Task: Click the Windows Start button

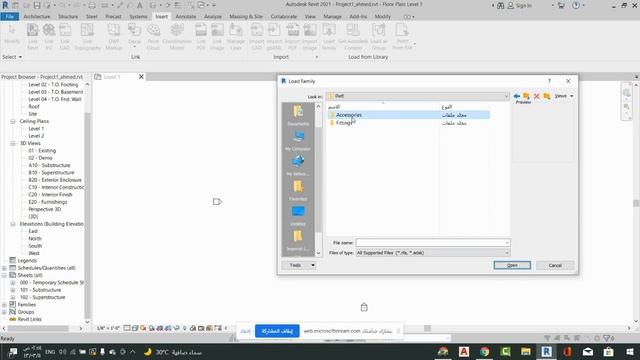Action: click(x=630, y=352)
